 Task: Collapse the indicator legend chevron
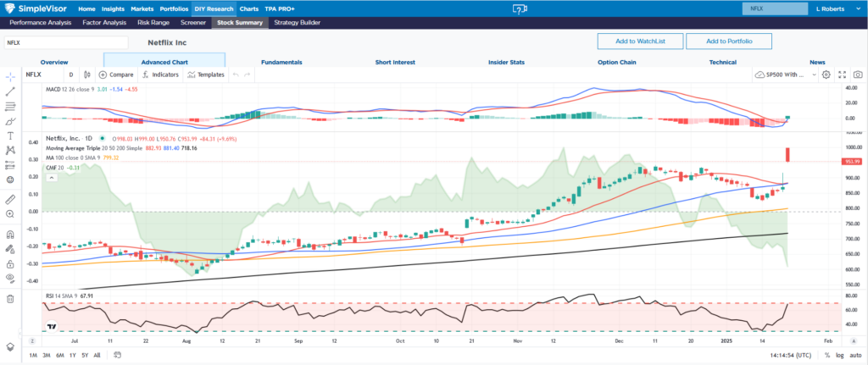pyautogui.click(x=50, y=178)
